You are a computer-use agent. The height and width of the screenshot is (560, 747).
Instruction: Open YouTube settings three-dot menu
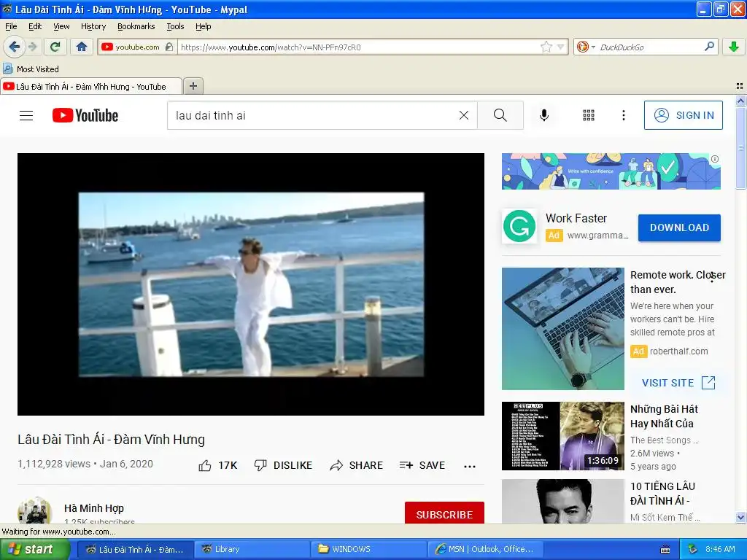(x=623, y=115)
